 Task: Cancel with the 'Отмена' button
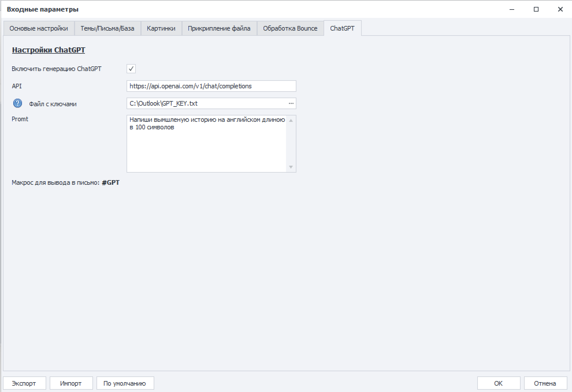[545, 383]
